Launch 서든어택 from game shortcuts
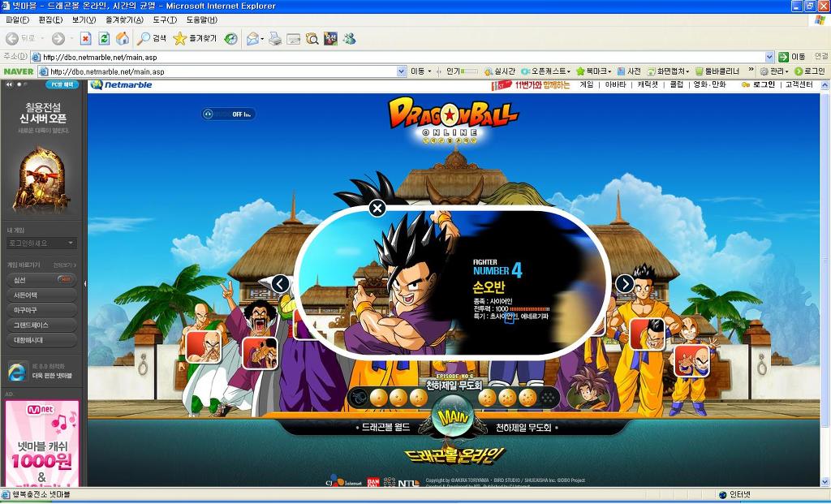Viewport: 831px width, 504px height. coord(42,295)
